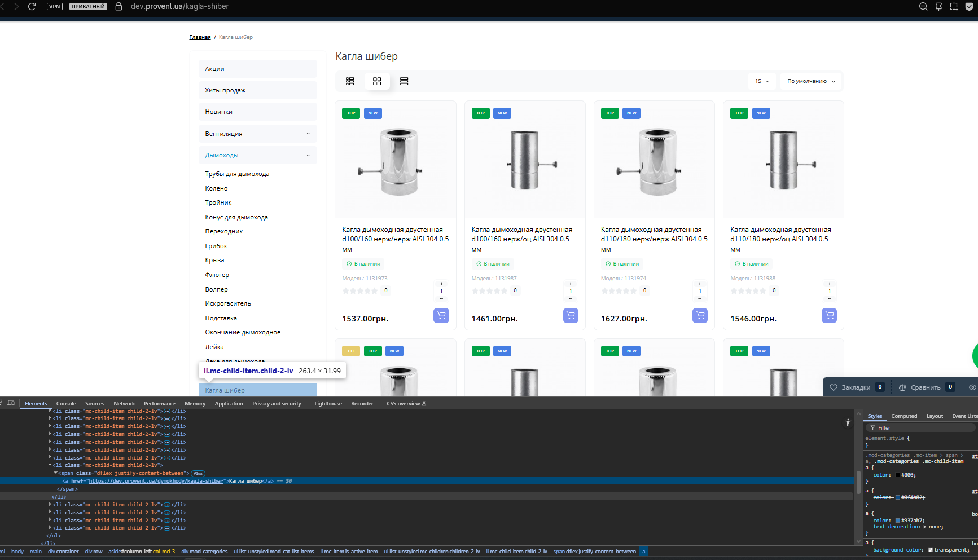
Task: Click the #000 color swatch in Styles
Action: (x=898, y=475)
